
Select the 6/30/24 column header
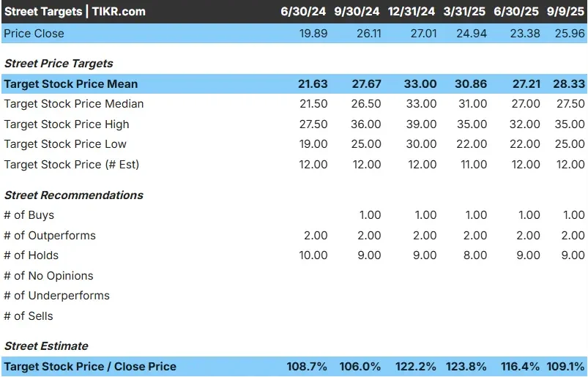pos(303,12)
